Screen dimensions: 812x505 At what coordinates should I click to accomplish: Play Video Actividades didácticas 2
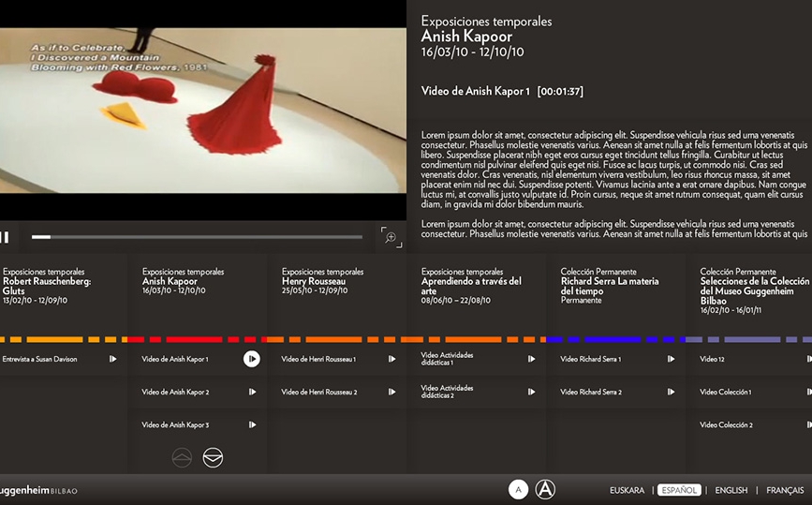coord(531,392)
